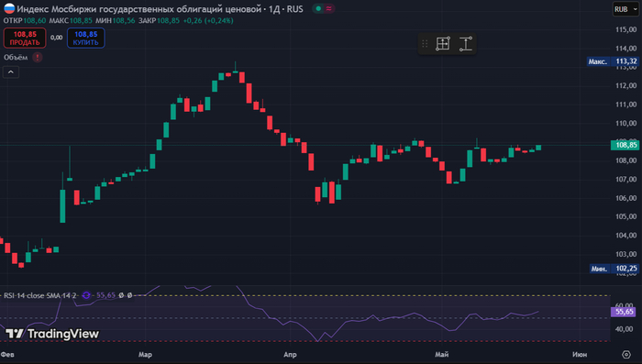Screen dimensions: 642x364
Task: Select the vertical range tool icon
Action: (x=466, y=43)
